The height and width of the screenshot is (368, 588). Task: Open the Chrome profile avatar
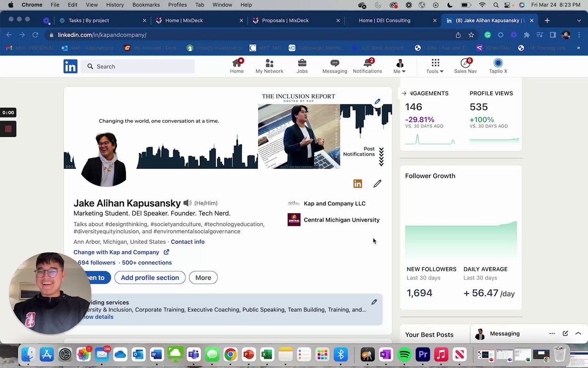click(566, 35)
